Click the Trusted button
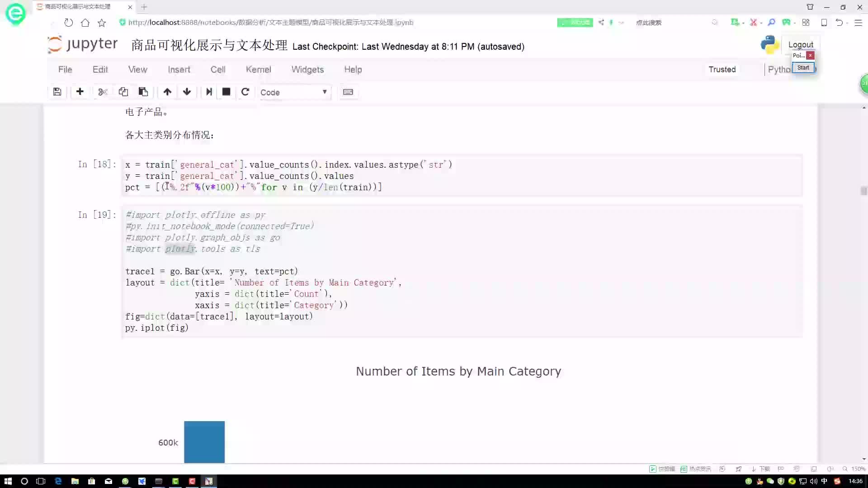868x488 pixels. 722,70
